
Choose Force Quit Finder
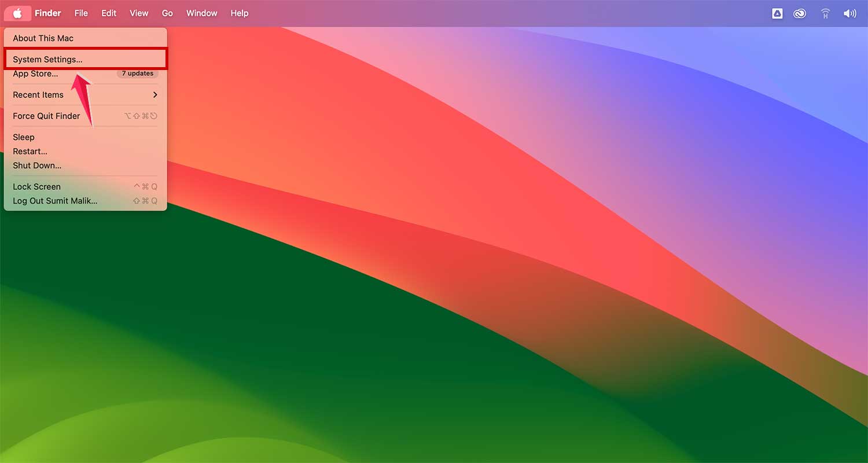coord(46,116)
